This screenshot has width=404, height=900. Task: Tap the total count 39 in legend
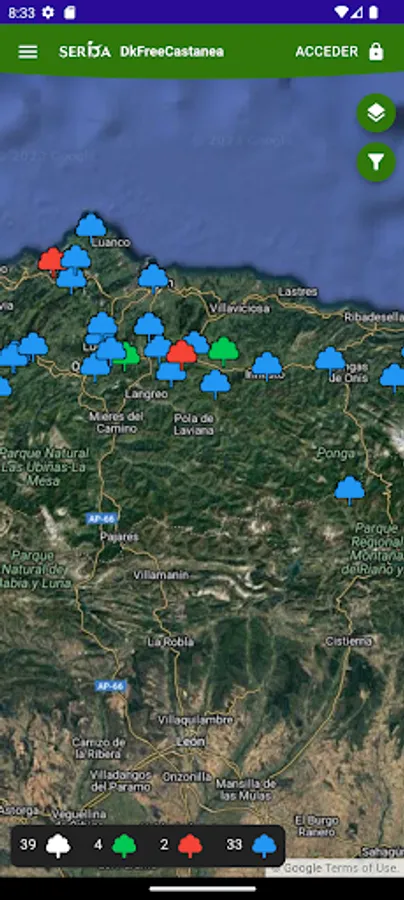[x=28, y=845]
